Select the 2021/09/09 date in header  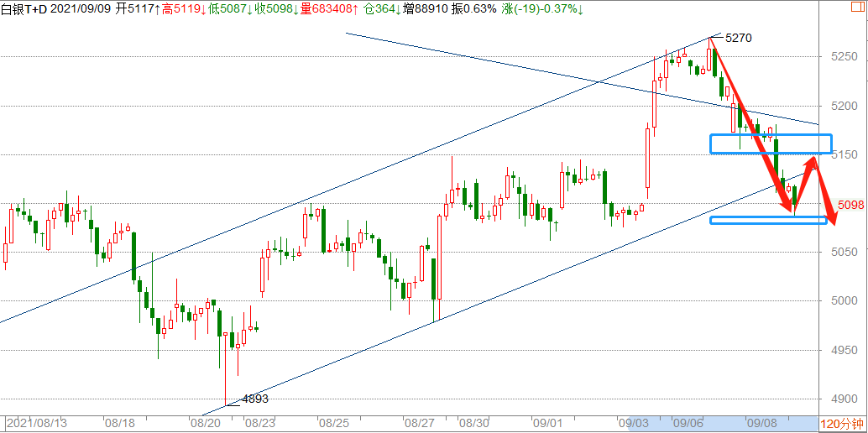tap(82, 9)
